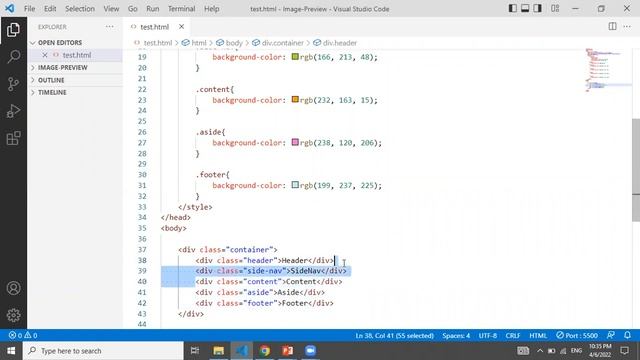This screenshot has height=360, width=640.
Task: Click test.html in the breadcrumb
Action: [x=158, y=43]
